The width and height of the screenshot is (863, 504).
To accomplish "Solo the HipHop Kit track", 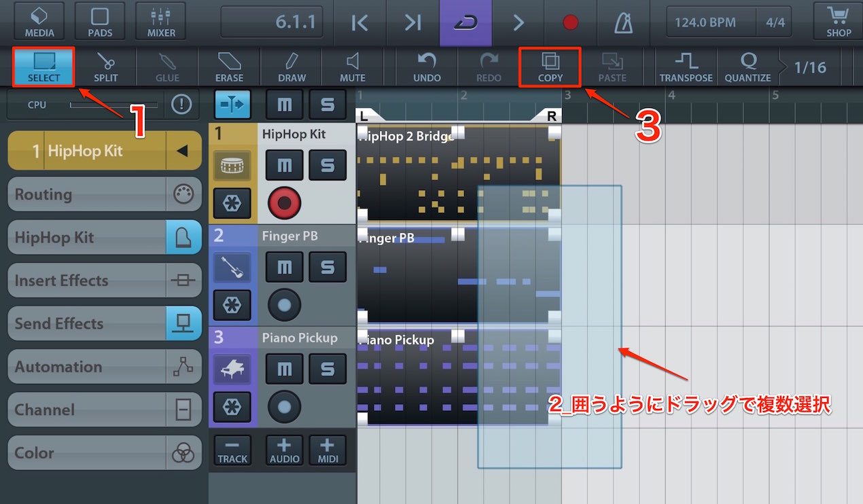I will point(328,166).
